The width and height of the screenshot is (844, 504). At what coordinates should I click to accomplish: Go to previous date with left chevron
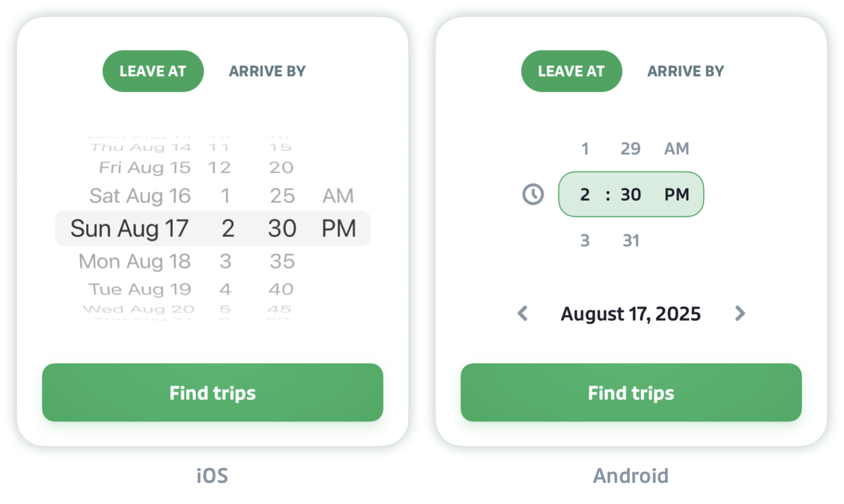pos(523,313)
